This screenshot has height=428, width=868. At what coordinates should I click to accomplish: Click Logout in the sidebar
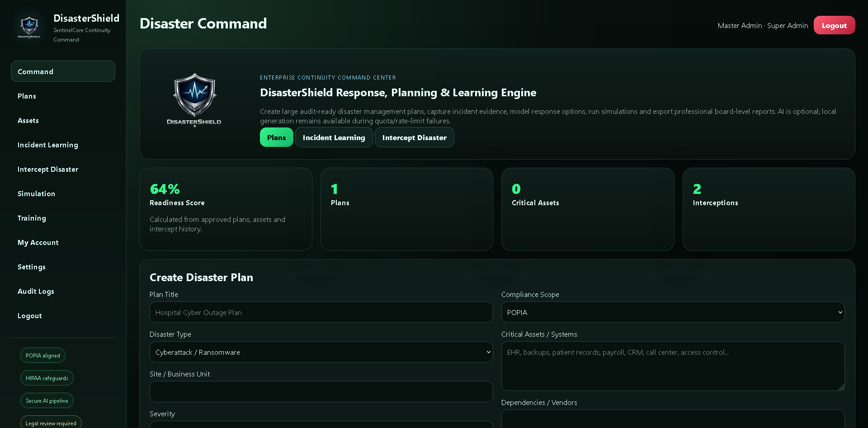pyautogui.click(x=63, y=315)
